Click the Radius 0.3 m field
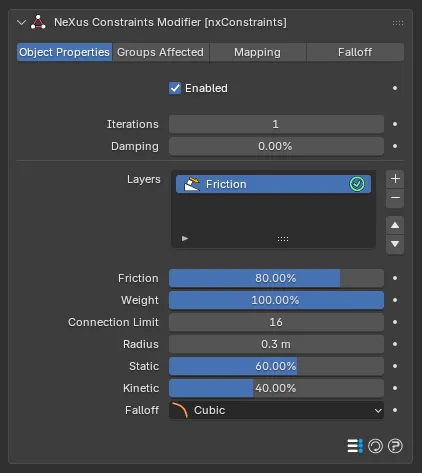422x473 pixels. click(276, 344)
